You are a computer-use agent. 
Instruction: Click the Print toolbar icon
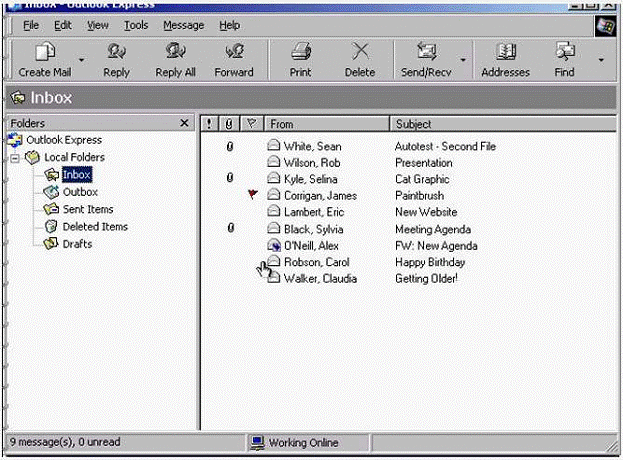301,52
